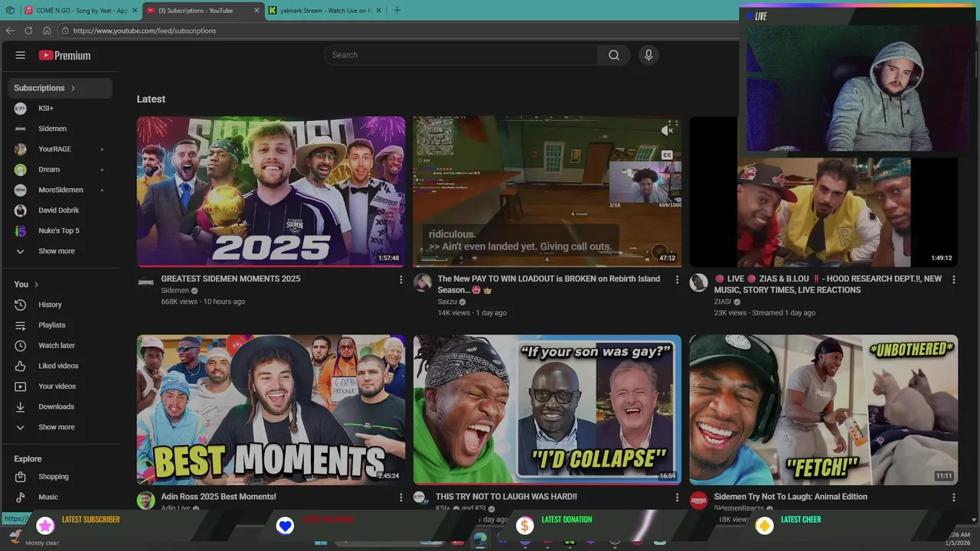Open Music under Explore

coord(60,497)
